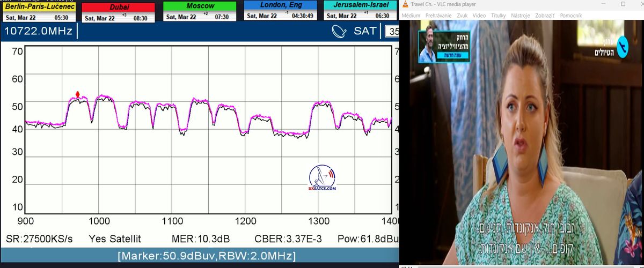This screenshot has width=644, height=268.
Task: Expand the Nástroje tools menu
Action: pos(521,16)
